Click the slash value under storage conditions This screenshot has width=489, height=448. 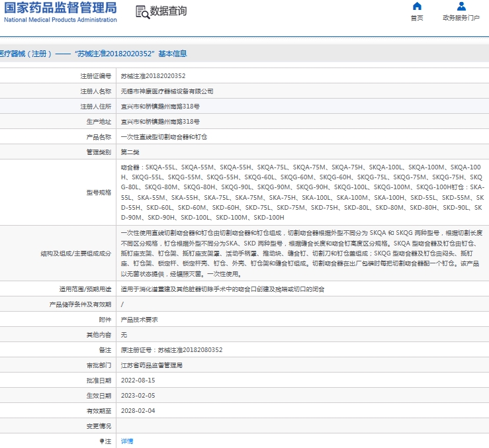[x=122, y=304]
